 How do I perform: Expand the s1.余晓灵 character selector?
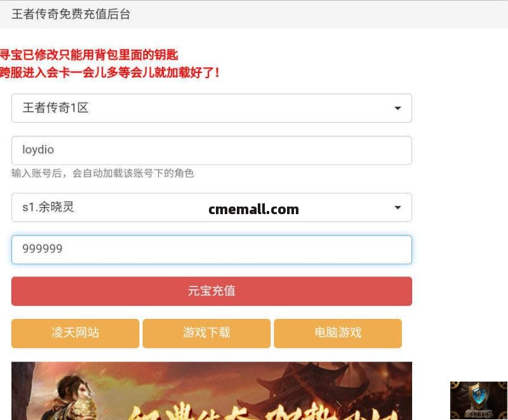click(211, 207)
